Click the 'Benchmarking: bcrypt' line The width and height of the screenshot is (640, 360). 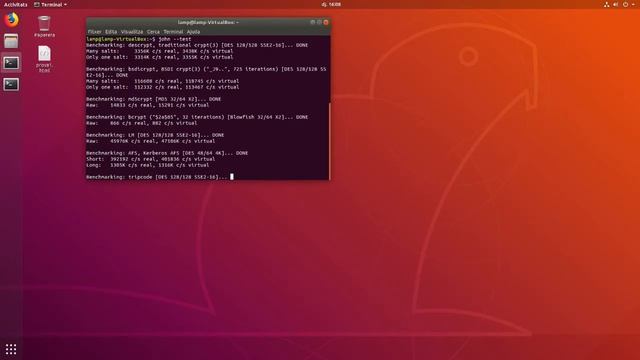click(197, 117)
